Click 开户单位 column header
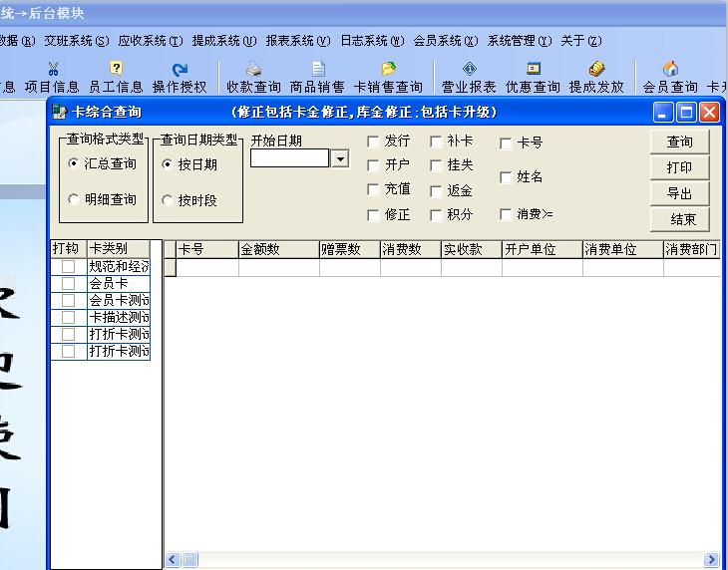The height and width of the screenshot is (570, 728). [x=543, y=249]
